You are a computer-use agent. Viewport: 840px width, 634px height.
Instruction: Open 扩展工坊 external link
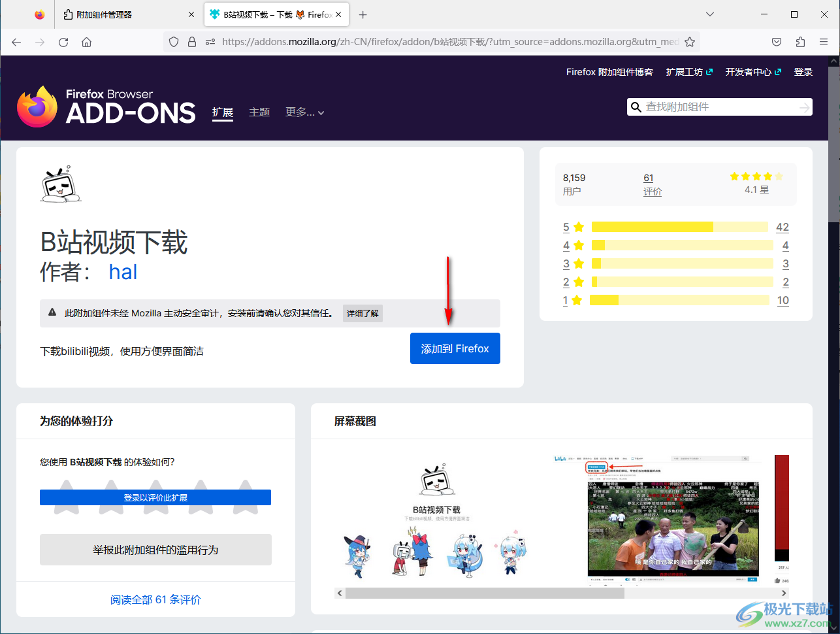point(689,72)
